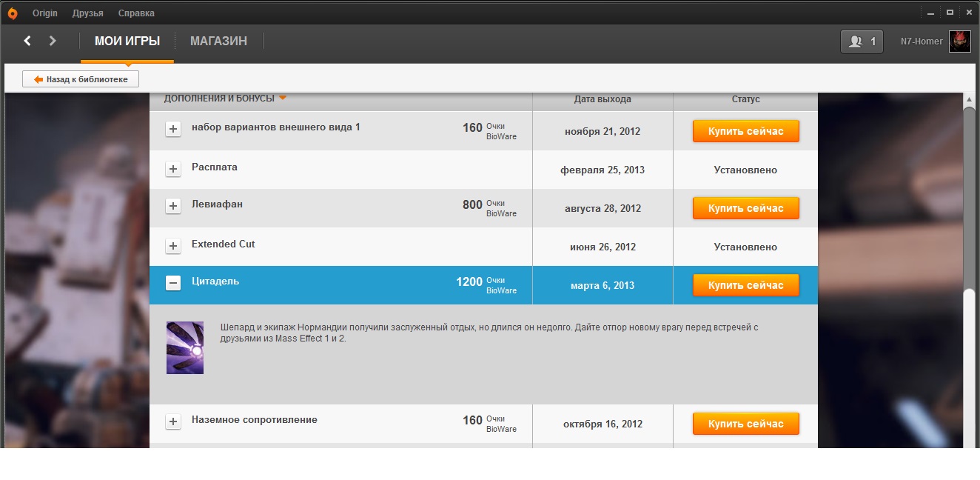The width and height of the screenshot is (980, 480).
Task: Select the Extended Cut title text
Action: 223,244
